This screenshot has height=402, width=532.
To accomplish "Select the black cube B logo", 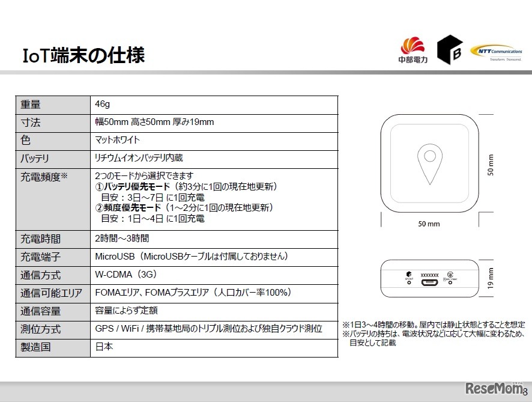I will [x=450, y=48].
